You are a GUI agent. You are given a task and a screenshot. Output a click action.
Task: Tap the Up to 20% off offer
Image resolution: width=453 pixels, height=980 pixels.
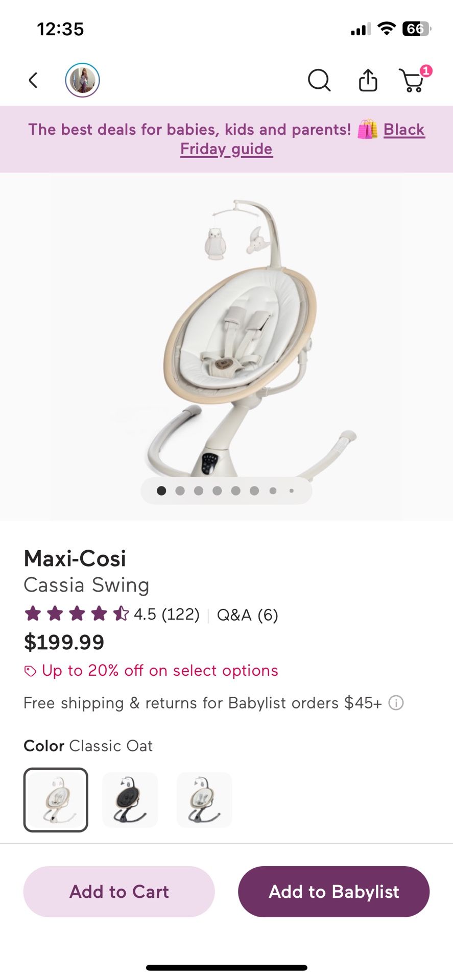pos(160,670)
